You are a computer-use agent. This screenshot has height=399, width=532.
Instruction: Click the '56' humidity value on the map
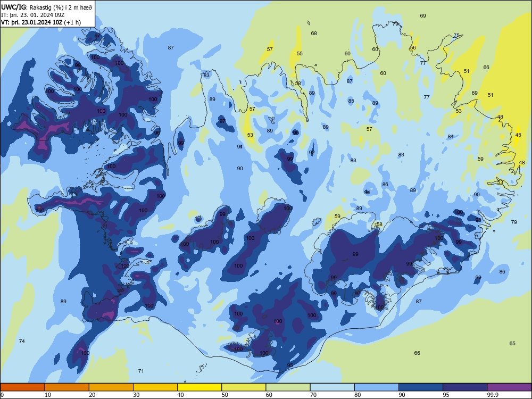[x=413, y=48]
